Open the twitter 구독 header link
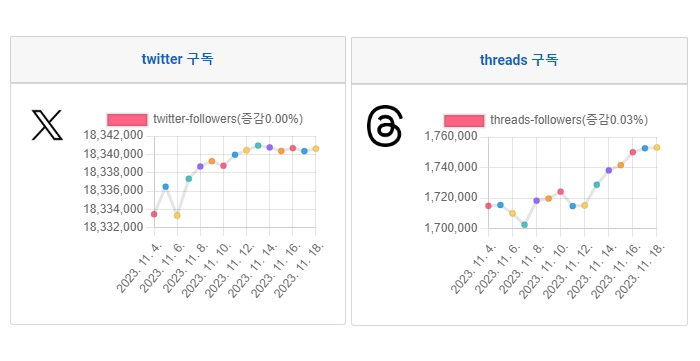The width and height of the screenshot is (700, 361). tap(178, 59)
